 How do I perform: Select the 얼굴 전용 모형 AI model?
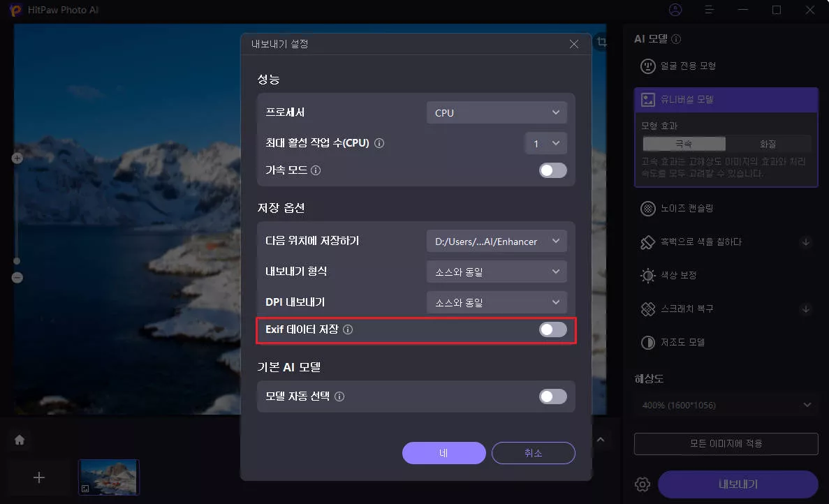698,66
